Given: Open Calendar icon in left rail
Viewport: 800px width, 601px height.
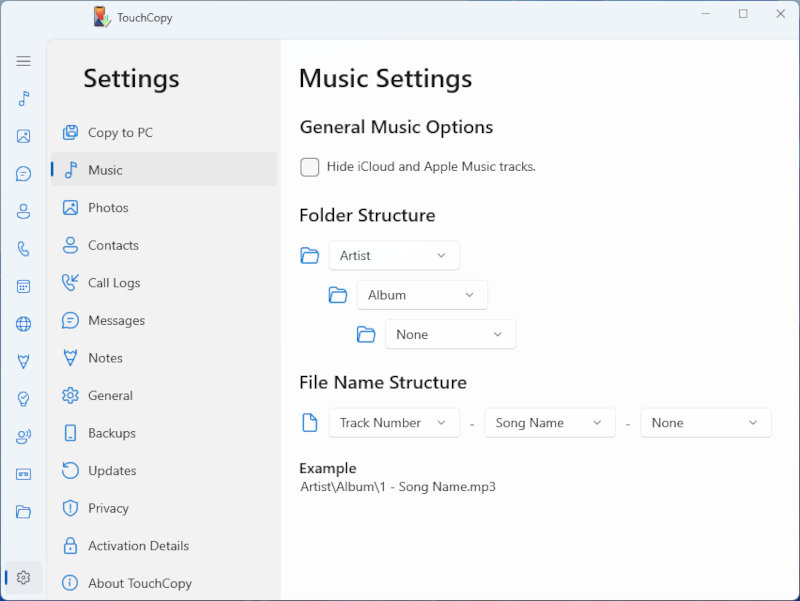Looking at the screenshot, I should (x=23, y=286).
